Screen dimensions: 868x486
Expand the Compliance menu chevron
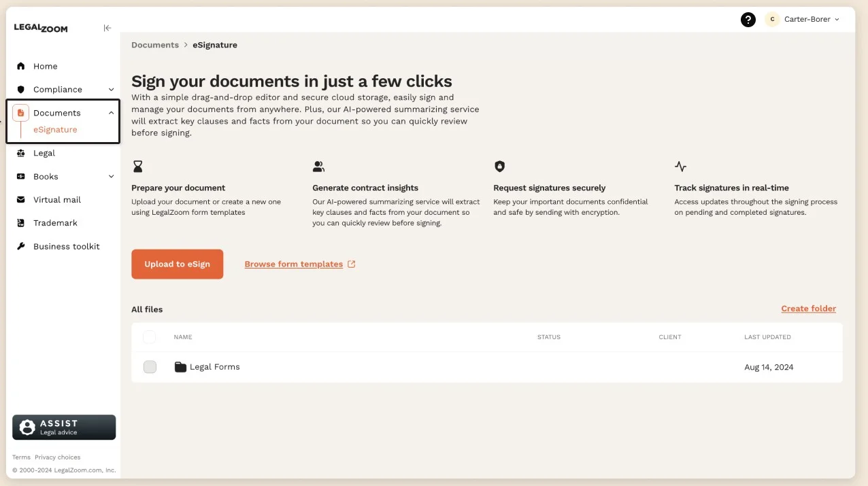click(x=112, y=90)
